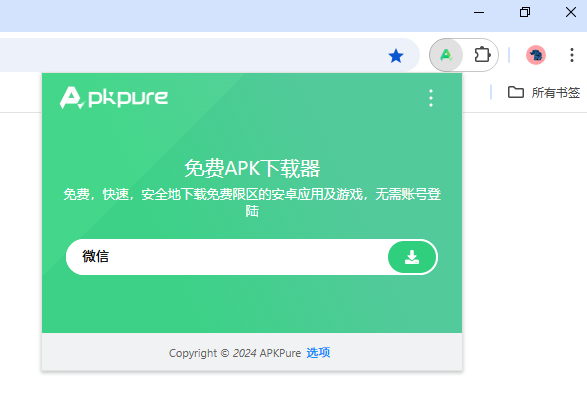Click the white A icon in APKPure logo
587x410 pixels.
[72, 98]
